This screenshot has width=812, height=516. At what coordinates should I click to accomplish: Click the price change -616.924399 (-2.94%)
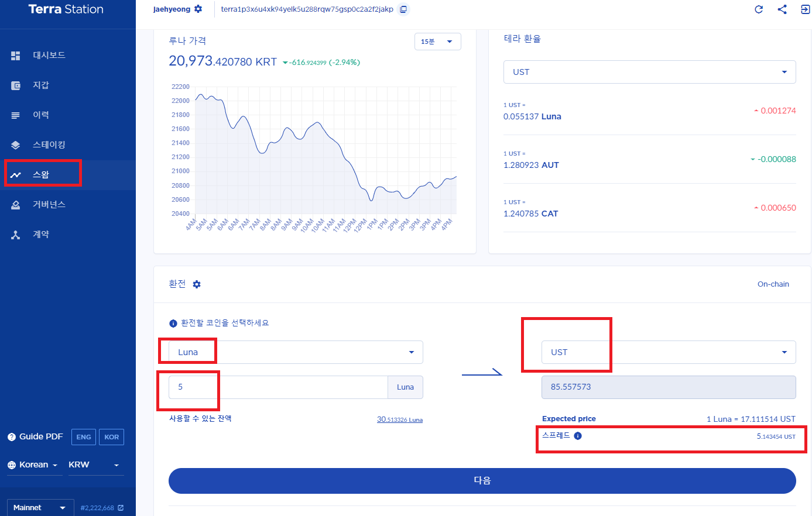pos(321,63)
